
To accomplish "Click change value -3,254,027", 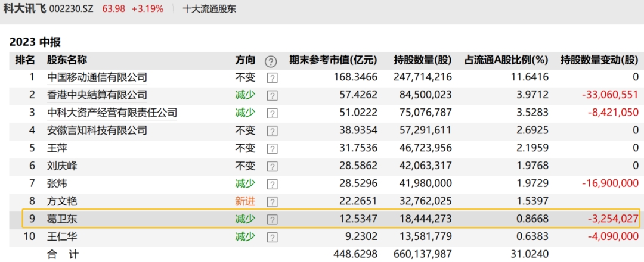I will pyautogui.click(x=613, y=219).
